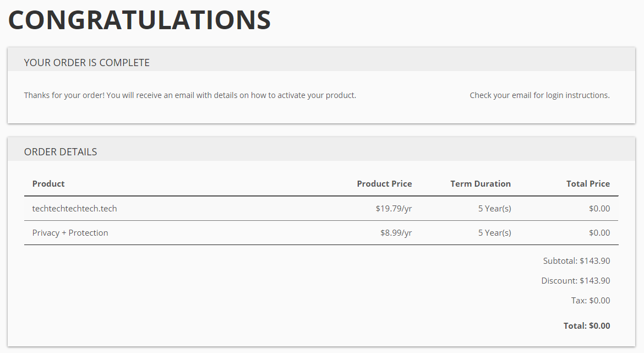Click the Subtotal: $143.90 line
This screenshot has height=353, width=644.
pos(576,261)
